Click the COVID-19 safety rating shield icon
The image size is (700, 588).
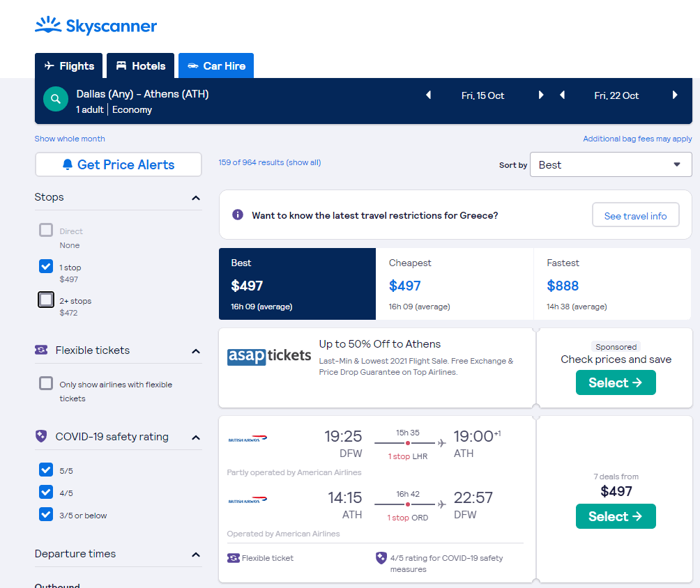[40, 436]
